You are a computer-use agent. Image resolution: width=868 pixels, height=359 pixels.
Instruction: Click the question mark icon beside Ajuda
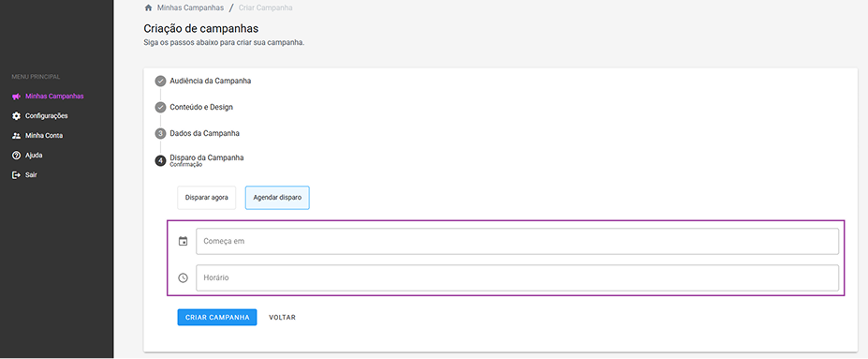point(16,155)
